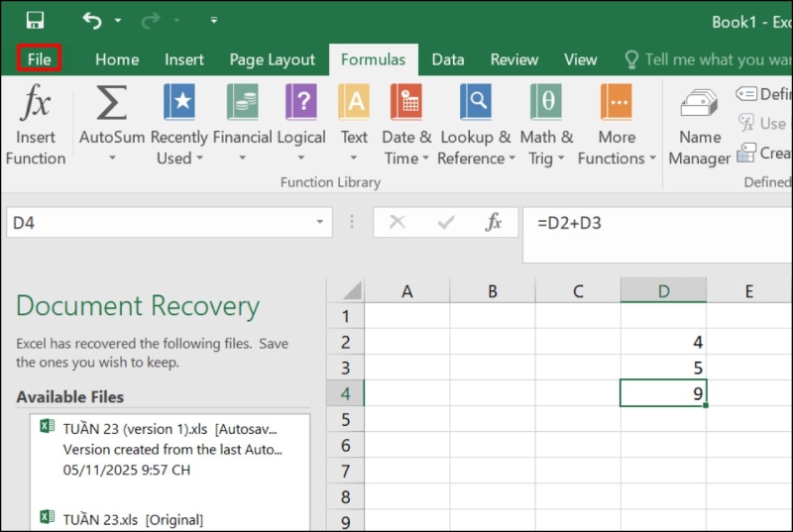Open the Name Box dropdown arrow
This screenshot has height=532, width=793.
point(319,222)
